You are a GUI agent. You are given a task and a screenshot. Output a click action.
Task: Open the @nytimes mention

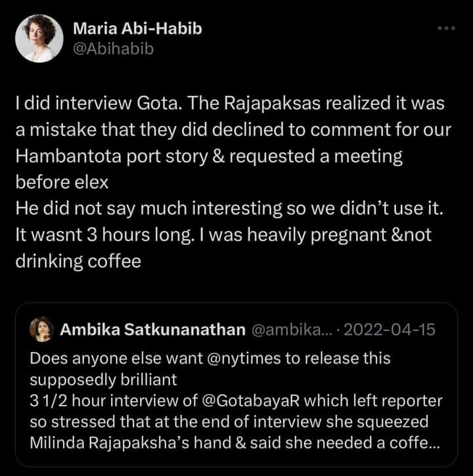(x=243, y=358)
